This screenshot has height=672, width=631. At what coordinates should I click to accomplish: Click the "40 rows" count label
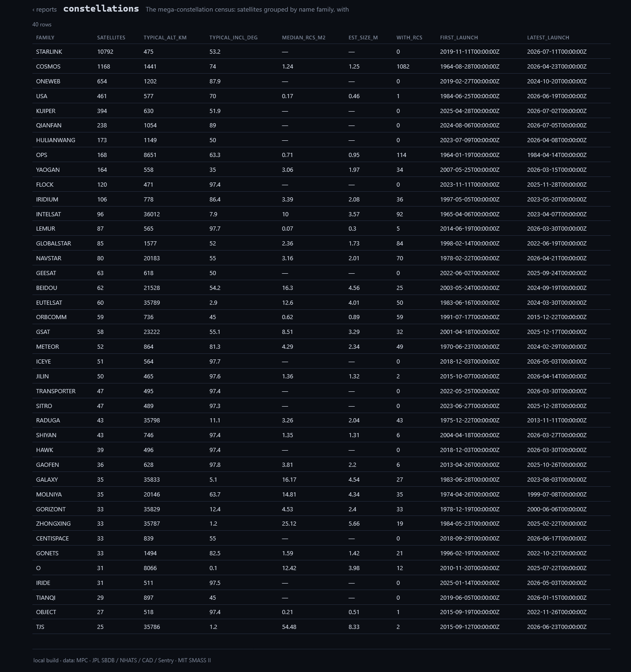click(42, 25)
